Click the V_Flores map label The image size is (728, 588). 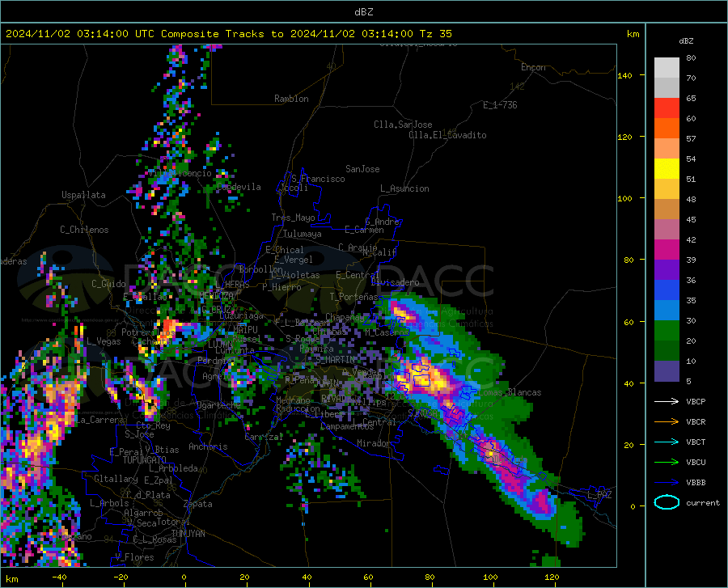(134, 557)
